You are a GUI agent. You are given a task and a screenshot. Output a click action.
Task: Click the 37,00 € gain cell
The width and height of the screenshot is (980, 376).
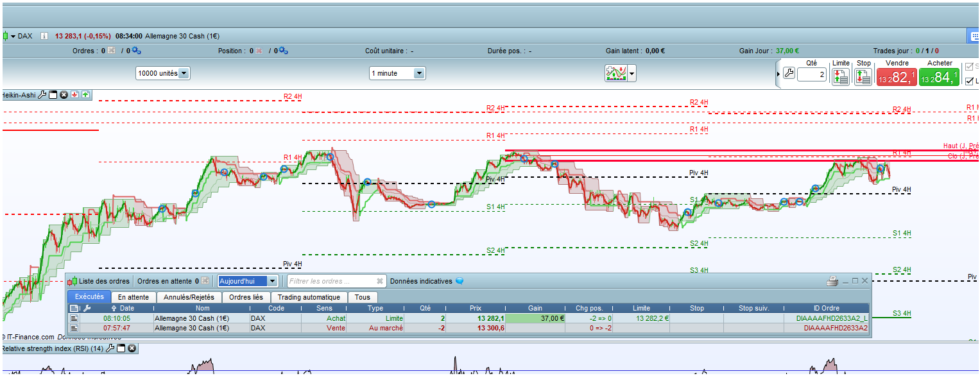click(x=535, y=318)
